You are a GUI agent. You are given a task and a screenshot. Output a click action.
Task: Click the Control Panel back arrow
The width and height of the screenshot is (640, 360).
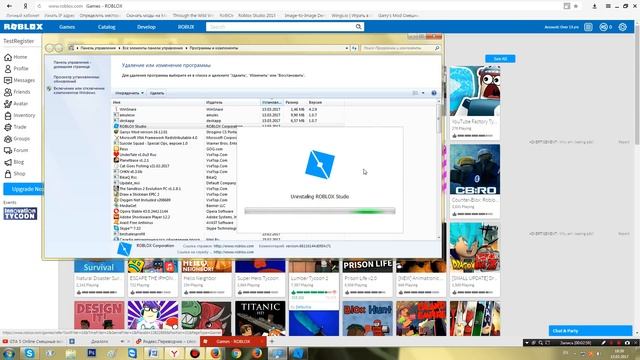(x=50, y=48)
